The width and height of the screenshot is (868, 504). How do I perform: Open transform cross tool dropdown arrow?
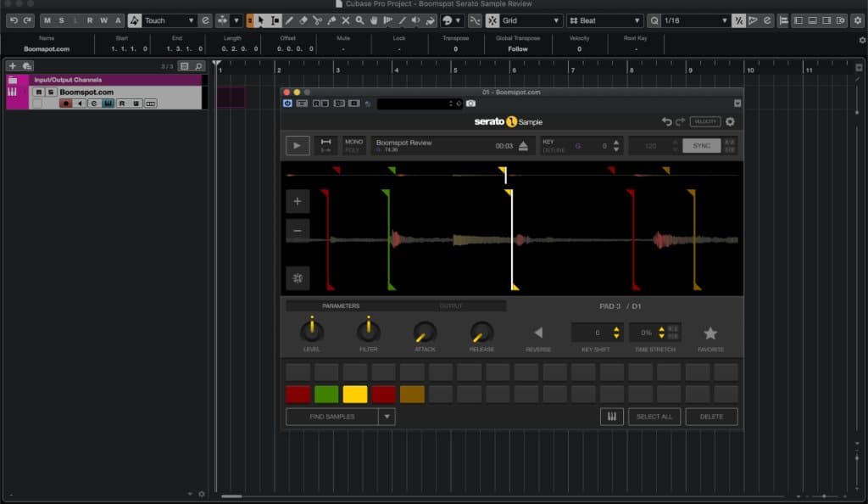pyautogui.click(x=236, y=20)
